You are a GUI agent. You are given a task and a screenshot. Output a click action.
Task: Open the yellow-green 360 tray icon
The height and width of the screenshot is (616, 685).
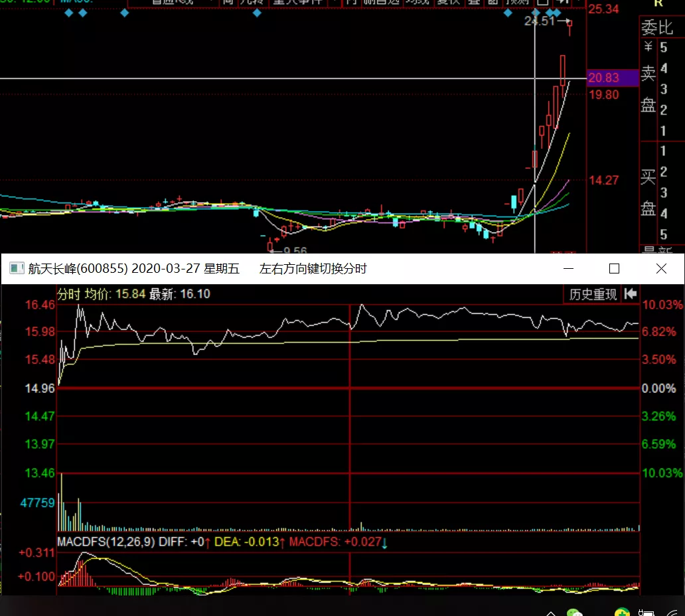(622, 612)
